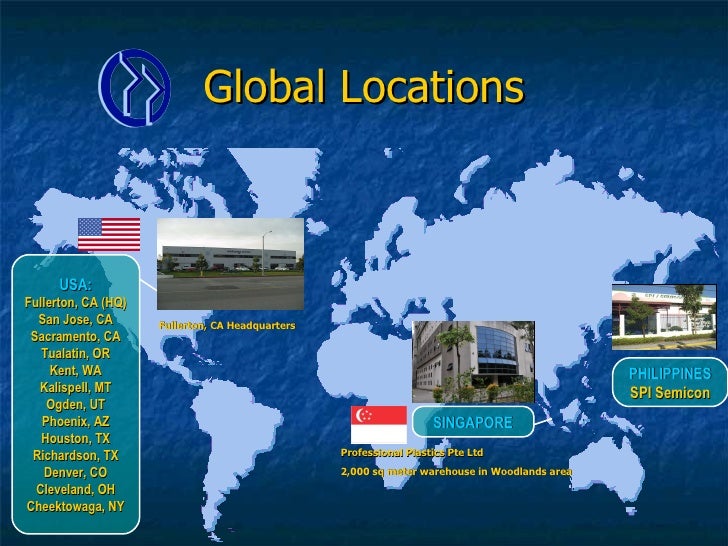Click the USA: heading in location list
This screenshot has width=728, height=546.
click(76, 285)
